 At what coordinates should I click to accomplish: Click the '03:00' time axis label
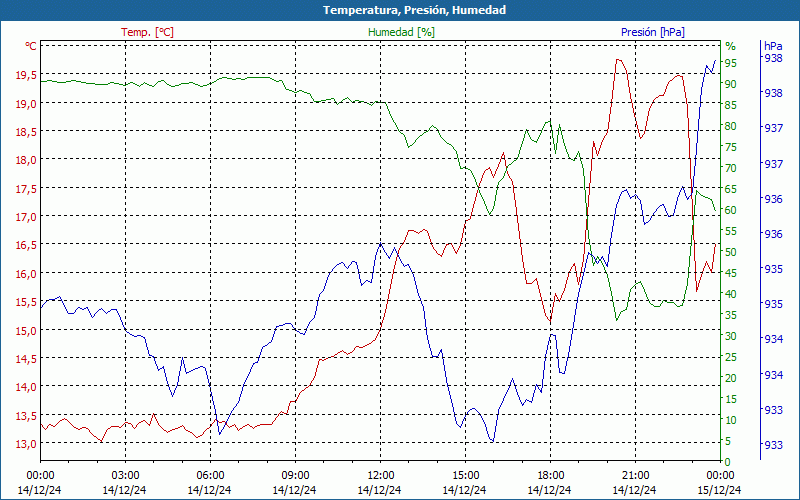[x=125, y=476]
